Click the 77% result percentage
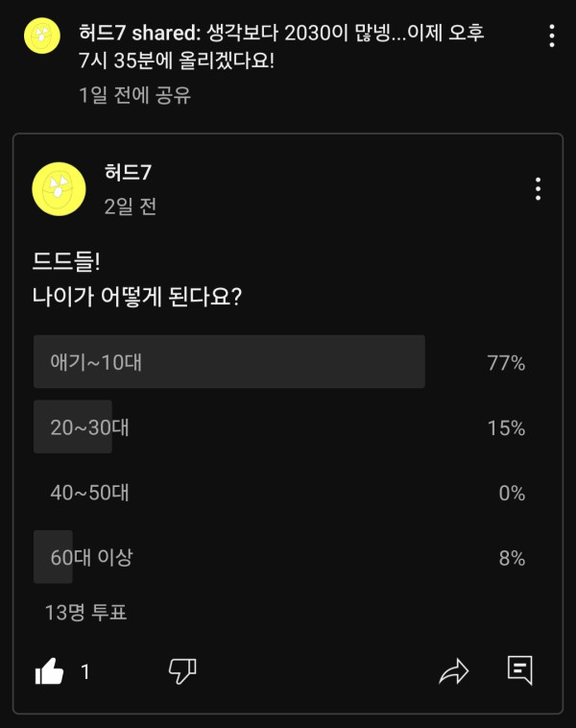Screen dimensions: 576x728 506,363
